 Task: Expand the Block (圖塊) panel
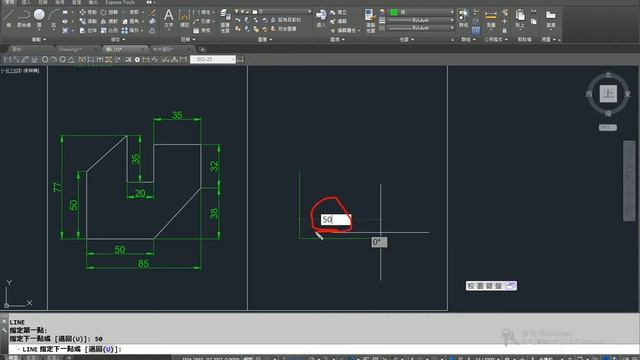[x=338, y=40]
